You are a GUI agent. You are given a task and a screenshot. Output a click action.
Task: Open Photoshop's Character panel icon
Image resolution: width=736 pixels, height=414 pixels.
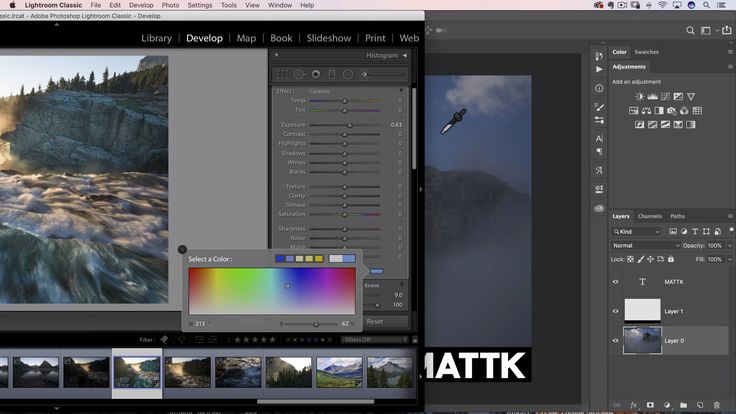coord(599,138)
